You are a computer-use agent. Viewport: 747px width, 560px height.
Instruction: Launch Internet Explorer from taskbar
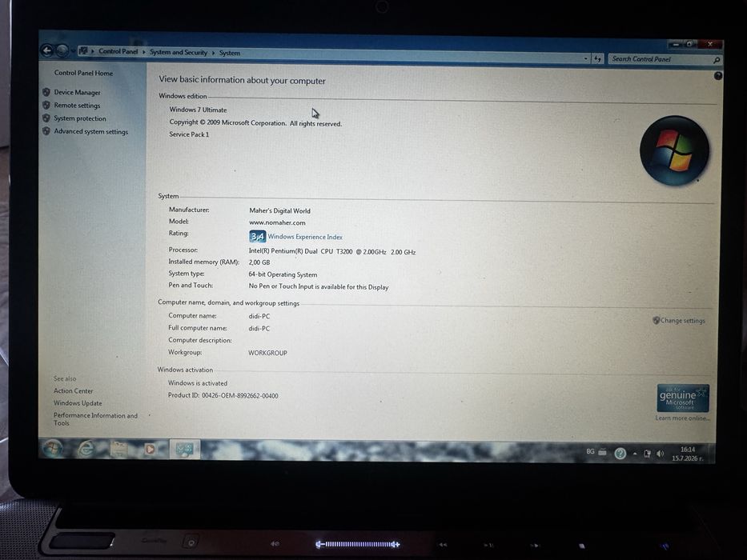point(86,449)
